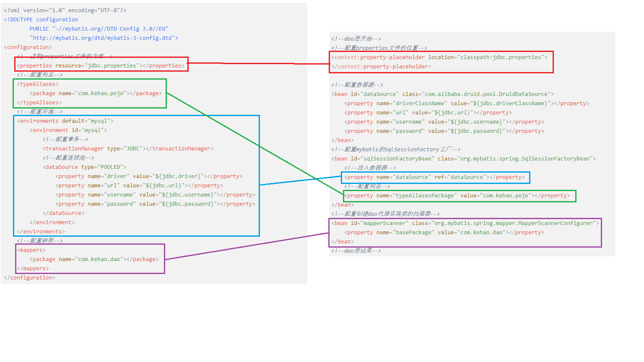Click the comment 配置数据源
The height and width of the screenshot is (362, 644).
click(357, 85)
